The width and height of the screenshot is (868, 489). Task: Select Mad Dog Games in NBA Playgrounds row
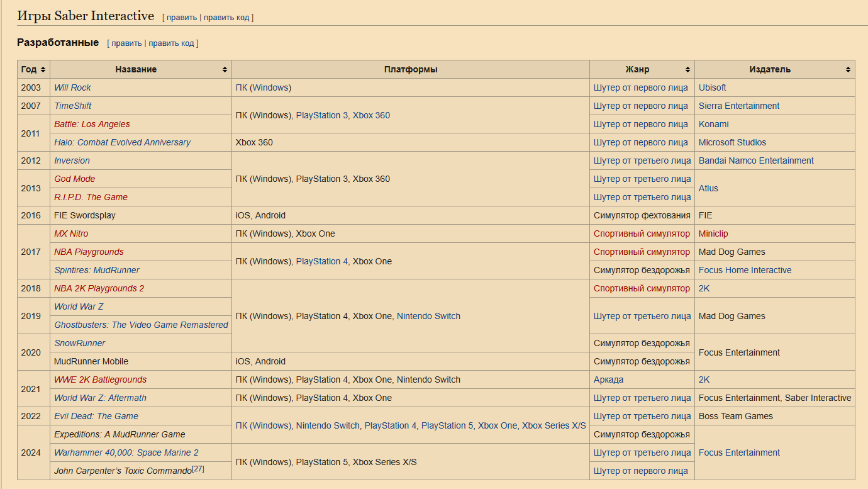(732, 252)
